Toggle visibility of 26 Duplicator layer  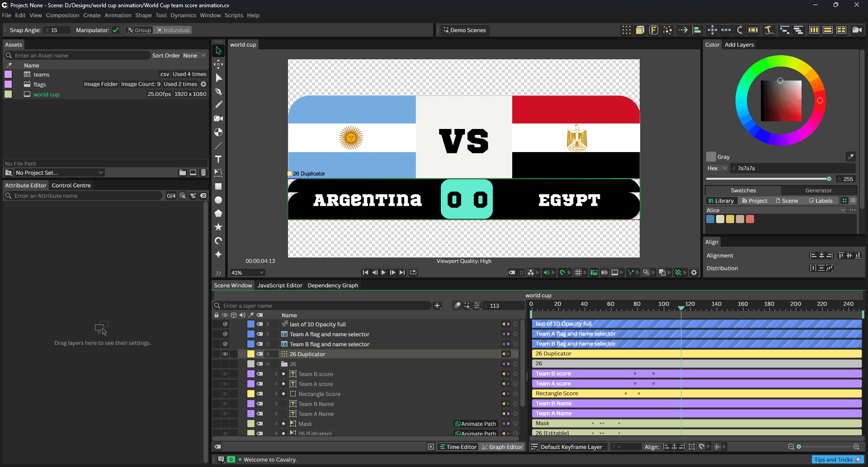(x=225, y=354)
